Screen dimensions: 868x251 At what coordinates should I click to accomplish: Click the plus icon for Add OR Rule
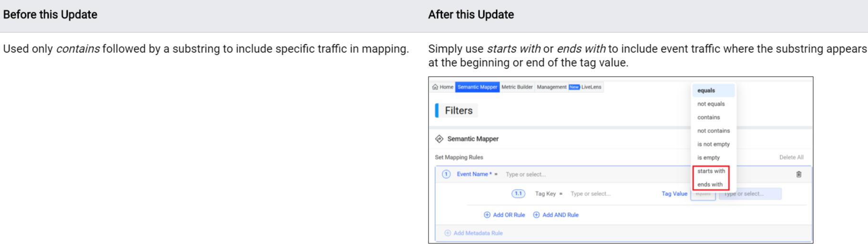[487, 215]
